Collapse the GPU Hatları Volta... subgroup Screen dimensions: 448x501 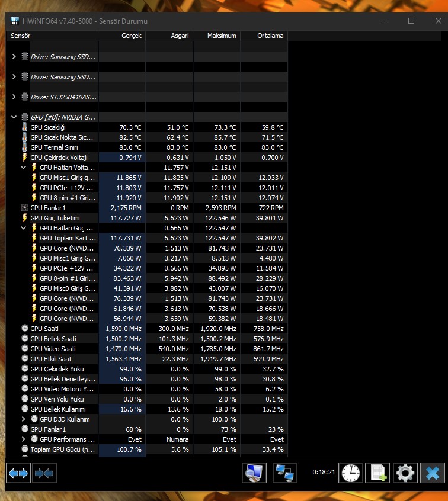(x=23, y=168)
